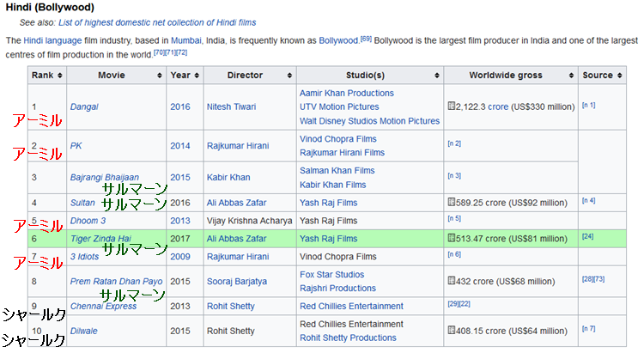The width and height of the screenshot is (644, 353).
Task: Open the Dilwale movie link
Action: (x=84, y=331)
